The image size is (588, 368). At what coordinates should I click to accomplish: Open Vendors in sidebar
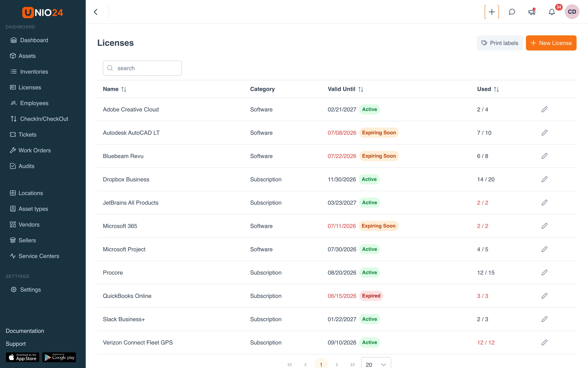click(25, 224)
